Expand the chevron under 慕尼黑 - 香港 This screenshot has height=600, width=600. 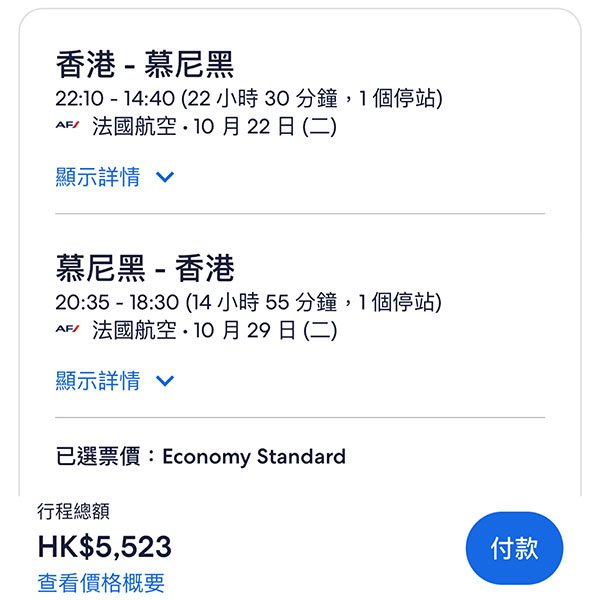[165, 381]
